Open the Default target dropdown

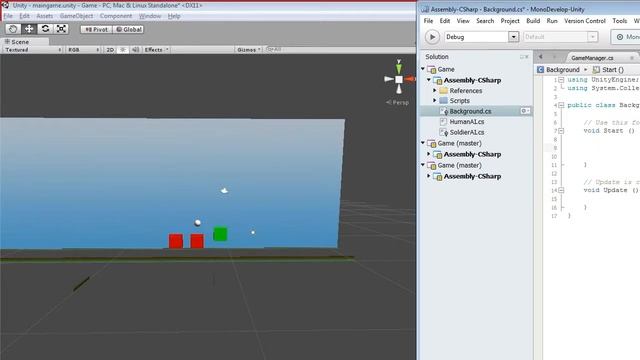coord(561,37)
